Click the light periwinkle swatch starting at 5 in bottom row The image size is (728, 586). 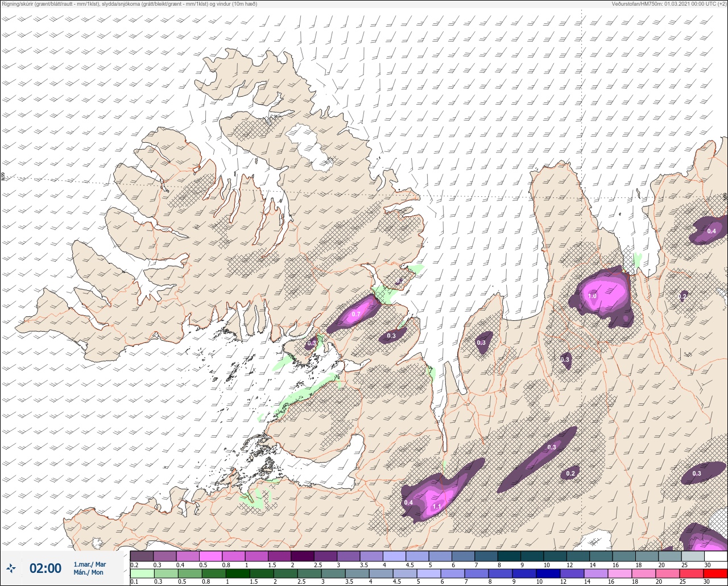tap(429, 573)
